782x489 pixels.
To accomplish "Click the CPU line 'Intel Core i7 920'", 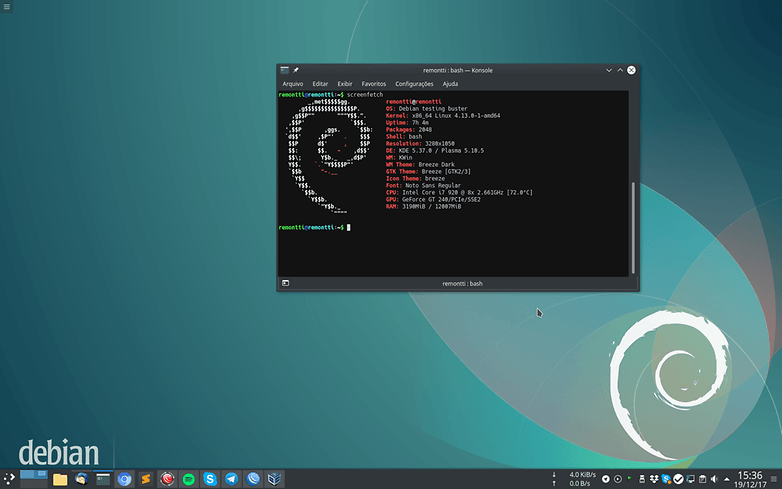I will [x=459, y=192].
